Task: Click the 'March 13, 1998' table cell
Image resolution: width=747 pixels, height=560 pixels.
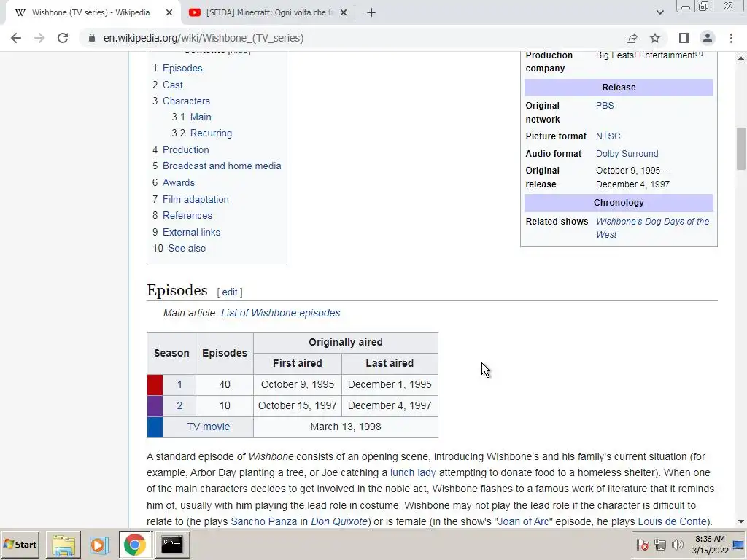Action: 346,427
